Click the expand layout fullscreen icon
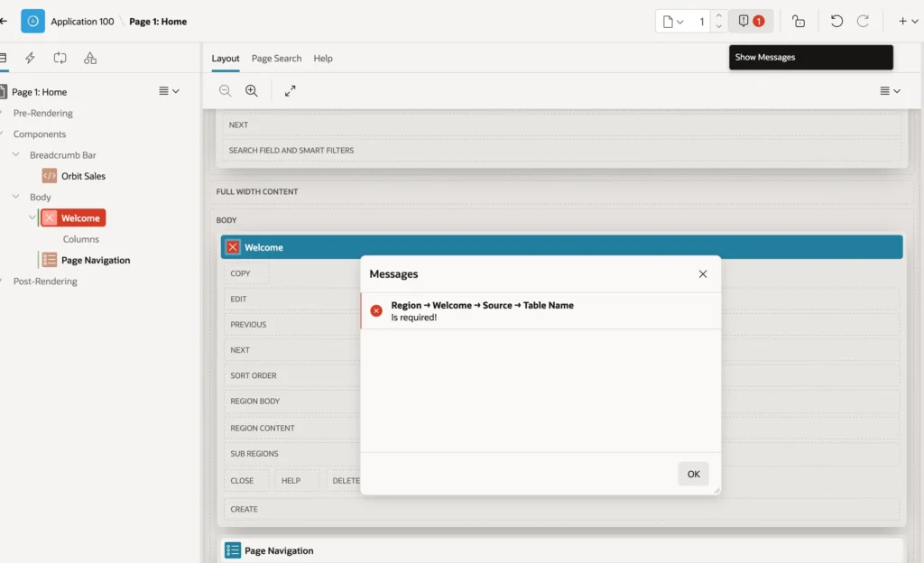Viewport: 924px width, 563px height. point(290,91)
